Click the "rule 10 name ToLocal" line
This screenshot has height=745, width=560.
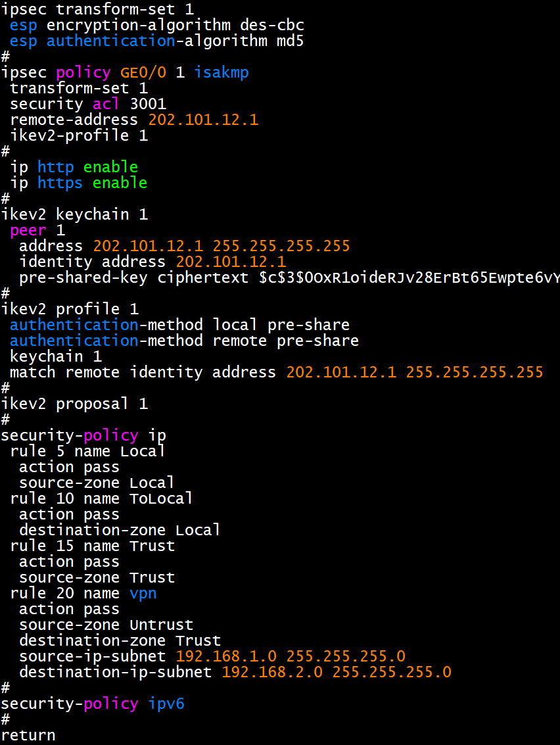click(102, 498)
